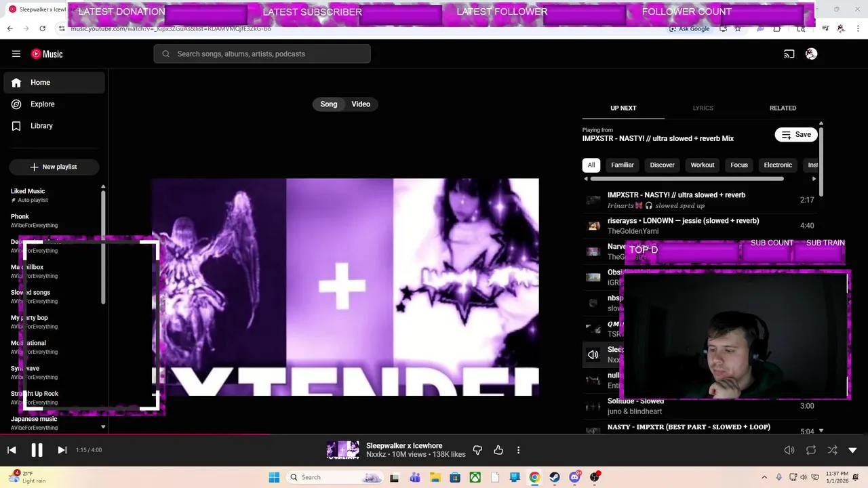
Task: Open Steam from the taskbar
Action: pyautogui.click(x=555, y=477)
